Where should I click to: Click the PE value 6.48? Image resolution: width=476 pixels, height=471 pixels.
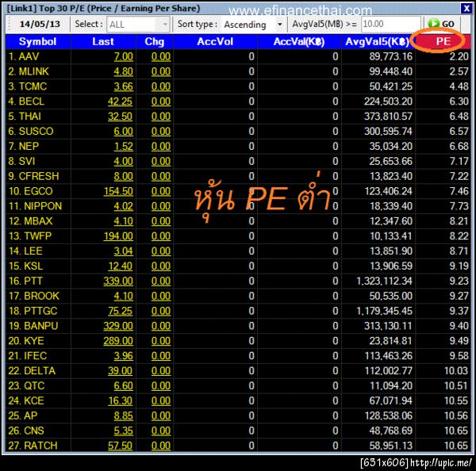pyautogui.click(x=459, y=117)
